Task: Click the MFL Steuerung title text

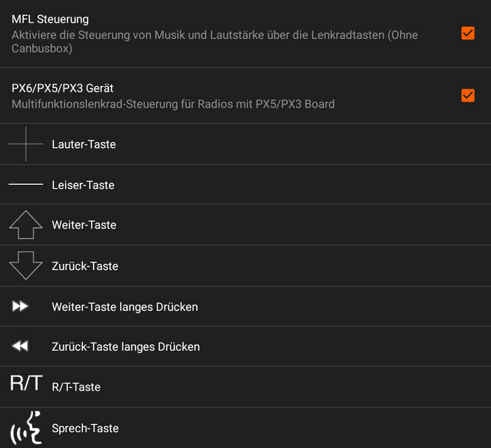Action: (50, 19)
